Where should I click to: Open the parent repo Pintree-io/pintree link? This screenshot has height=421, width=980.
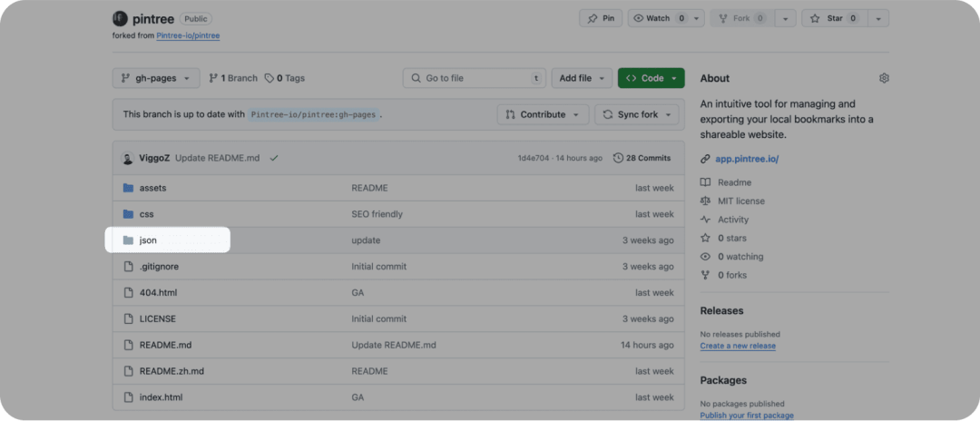188,35
